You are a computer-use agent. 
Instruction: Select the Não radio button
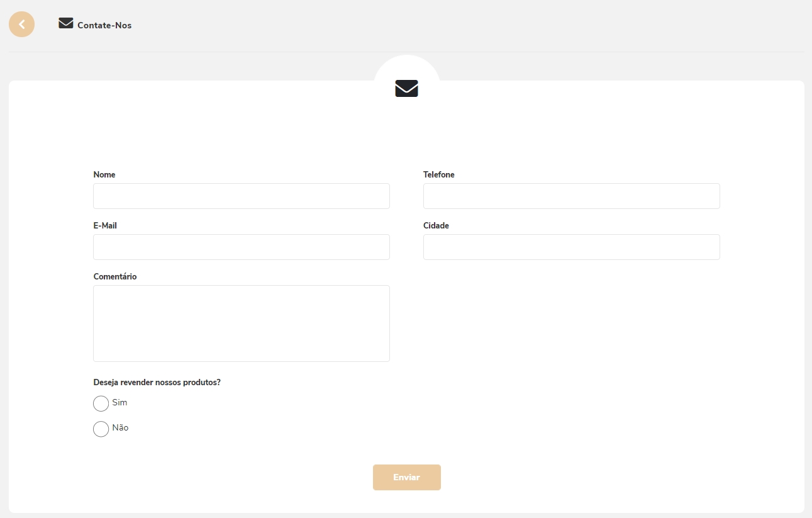pyautogui.click(x=101, y=429)
